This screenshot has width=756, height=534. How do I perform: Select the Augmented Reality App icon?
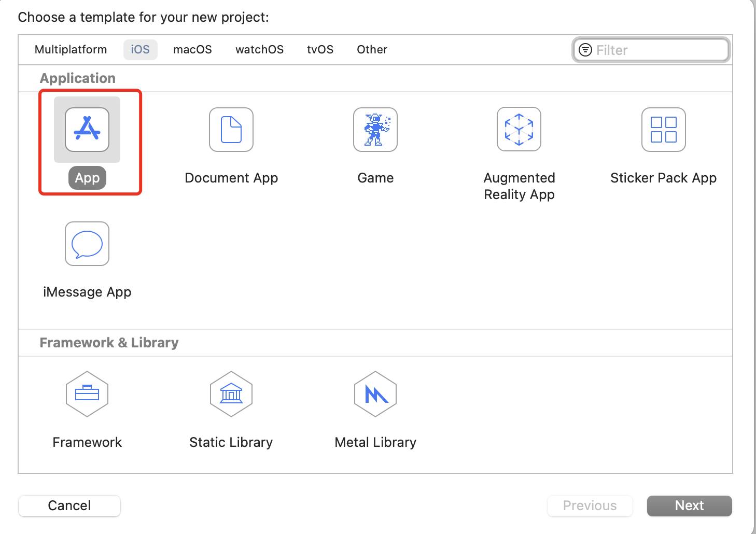(x=519, y=130)
